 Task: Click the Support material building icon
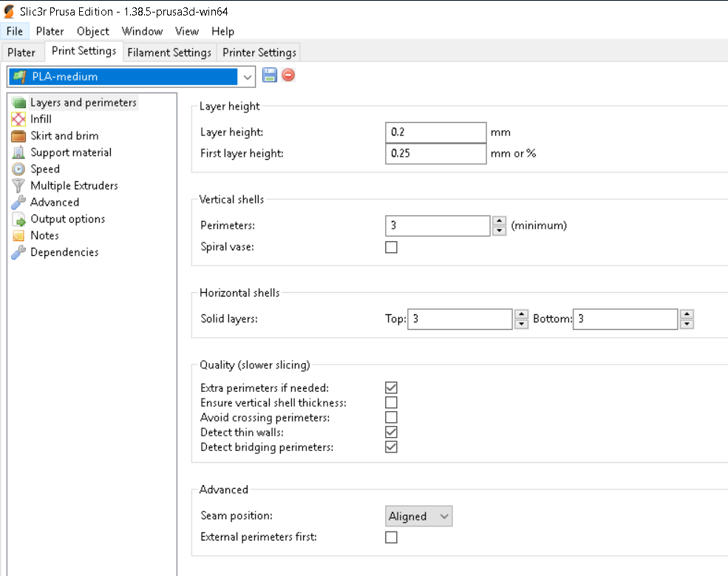[18, 152]
